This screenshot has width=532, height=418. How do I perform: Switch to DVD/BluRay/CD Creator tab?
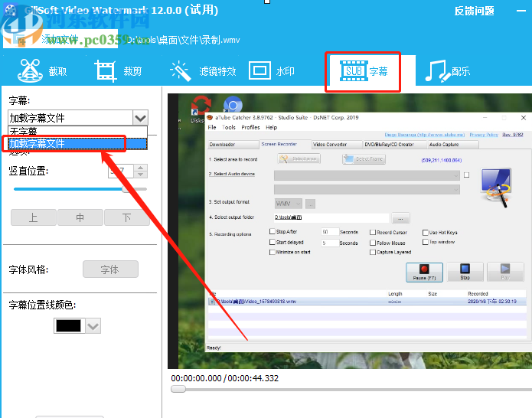(394, 145)
